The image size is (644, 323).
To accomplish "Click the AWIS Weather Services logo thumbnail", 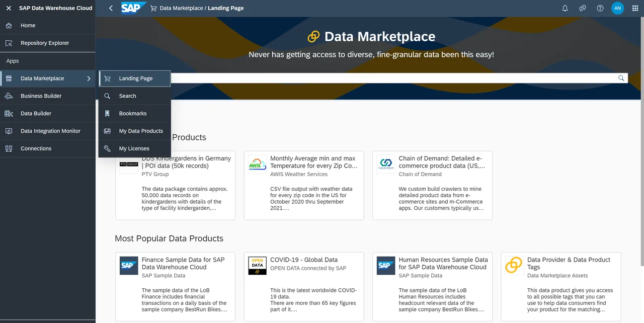I will [258, 165].
